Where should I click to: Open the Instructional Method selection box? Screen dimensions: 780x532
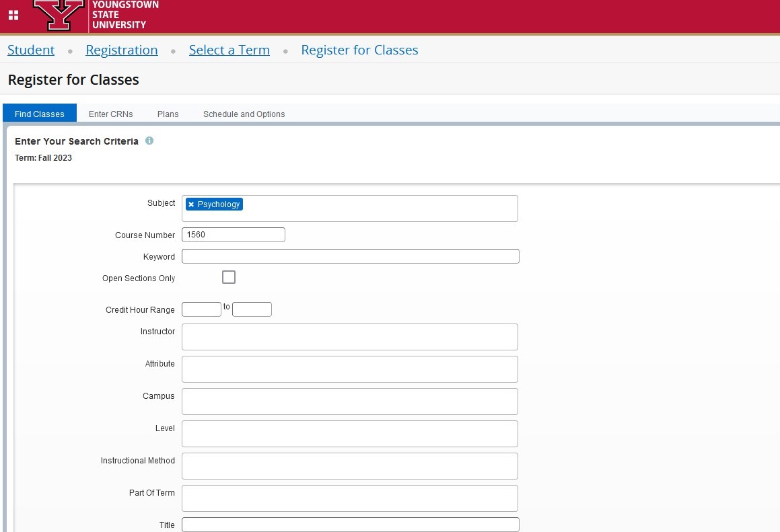350,466
